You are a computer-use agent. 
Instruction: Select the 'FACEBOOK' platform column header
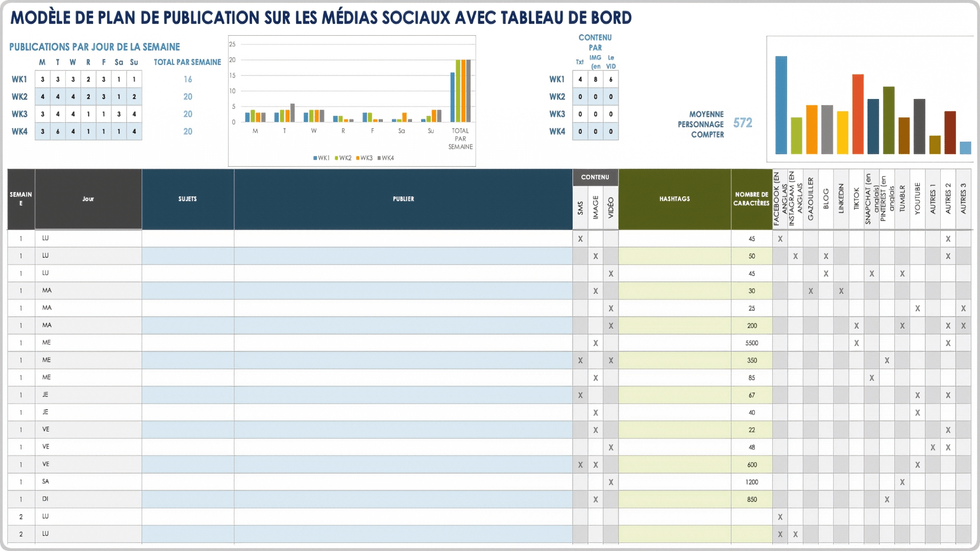[x=780, y=199]
